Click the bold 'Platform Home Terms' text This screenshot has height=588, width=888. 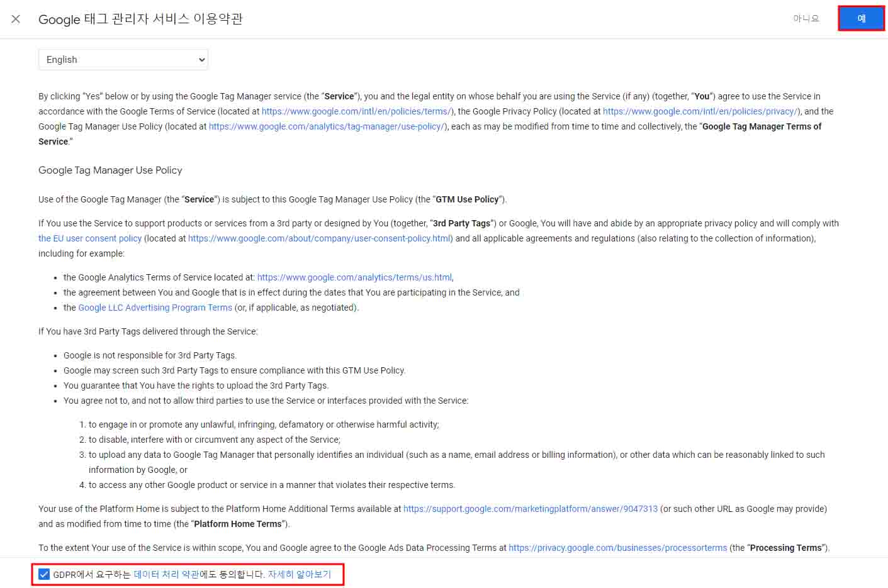(x=238, y=524)
